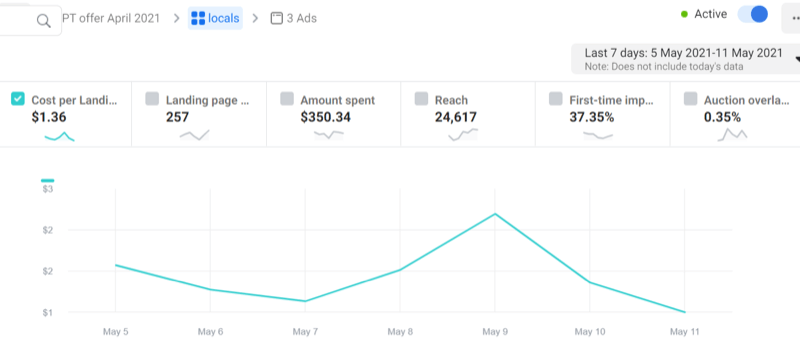Click the Auction overlap sparkline
Viewport: 800px width, 364px height.
point(733,134)
